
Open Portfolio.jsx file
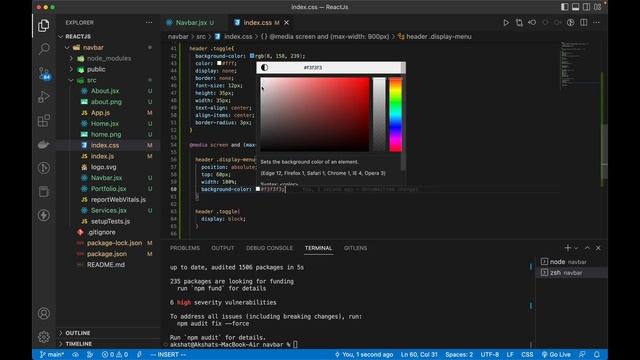tap(109, 189)
